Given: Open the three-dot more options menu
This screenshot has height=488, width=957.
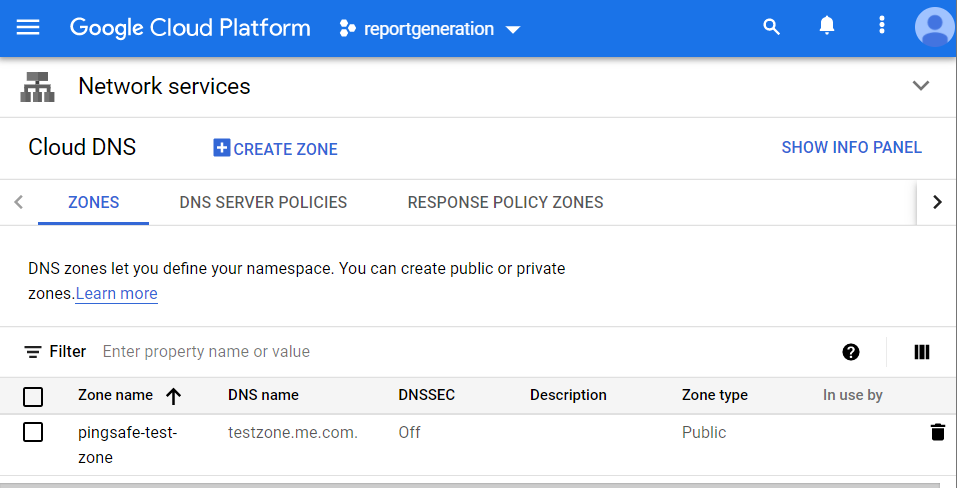Looking at the screenshot, I should (x=881, y=27).
